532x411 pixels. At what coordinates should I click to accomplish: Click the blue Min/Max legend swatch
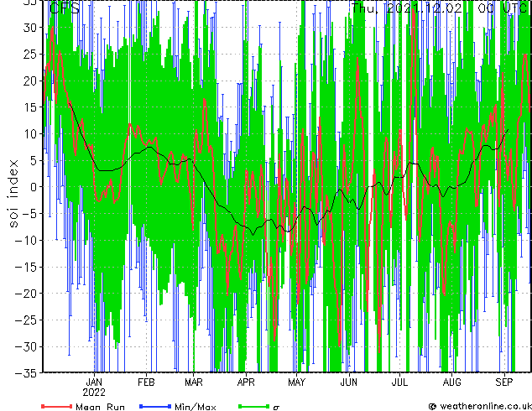coord(155,406)
